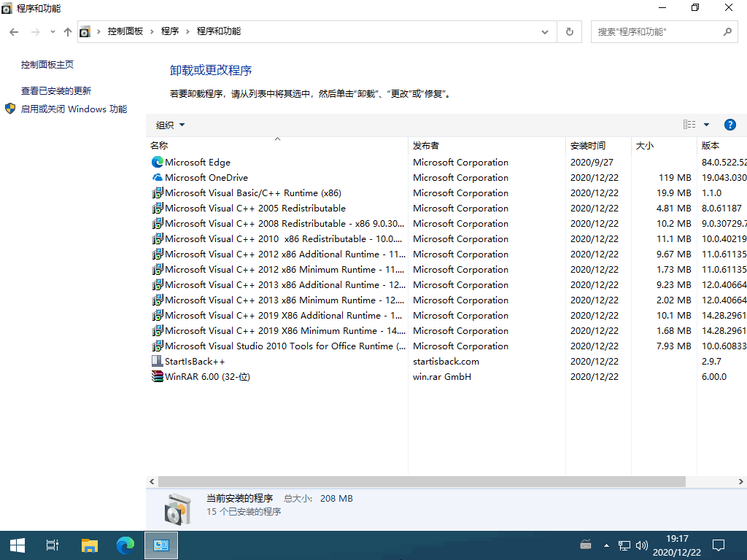Open the view options dropdown arrow

click(706, 125)
